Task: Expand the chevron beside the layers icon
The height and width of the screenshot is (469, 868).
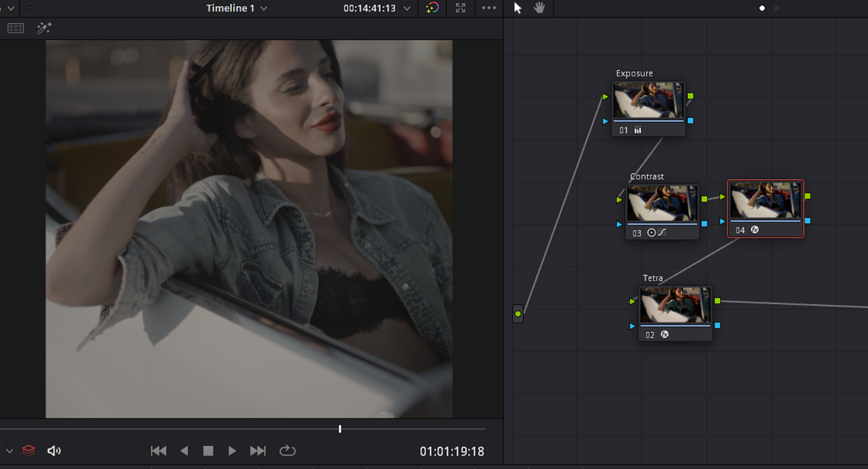Action: 9,451
